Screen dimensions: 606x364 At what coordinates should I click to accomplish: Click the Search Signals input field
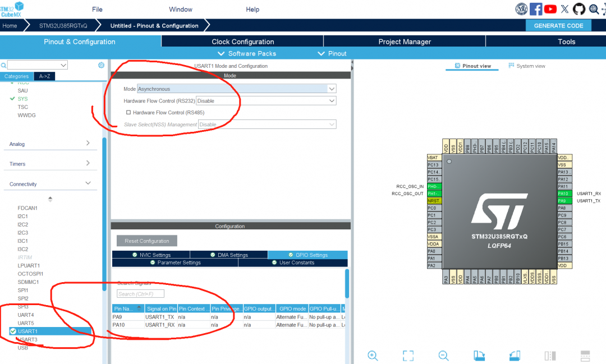click(140, 294)
